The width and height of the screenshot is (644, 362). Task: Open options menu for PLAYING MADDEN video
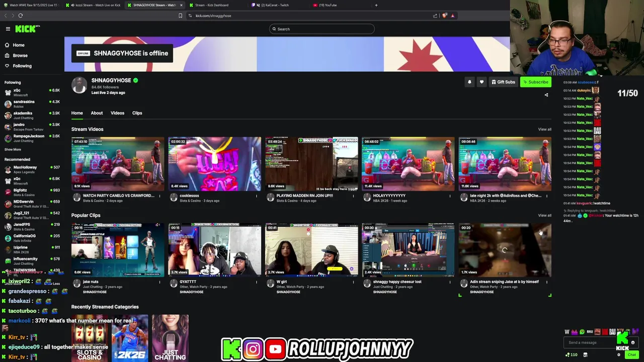(353, 196)
